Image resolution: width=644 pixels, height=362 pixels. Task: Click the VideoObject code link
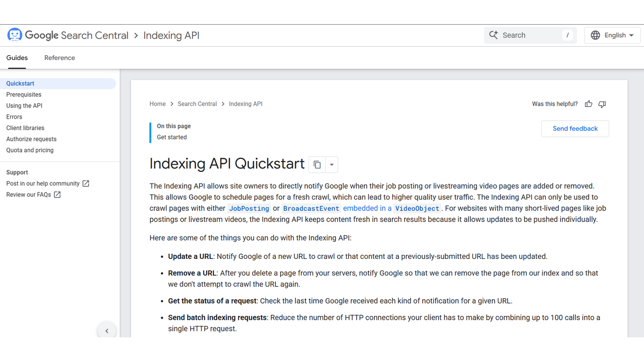[417, 208]
